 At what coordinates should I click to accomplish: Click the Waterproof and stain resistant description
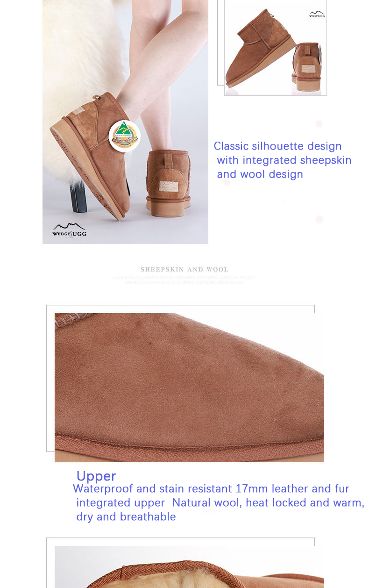click(219, 502)
